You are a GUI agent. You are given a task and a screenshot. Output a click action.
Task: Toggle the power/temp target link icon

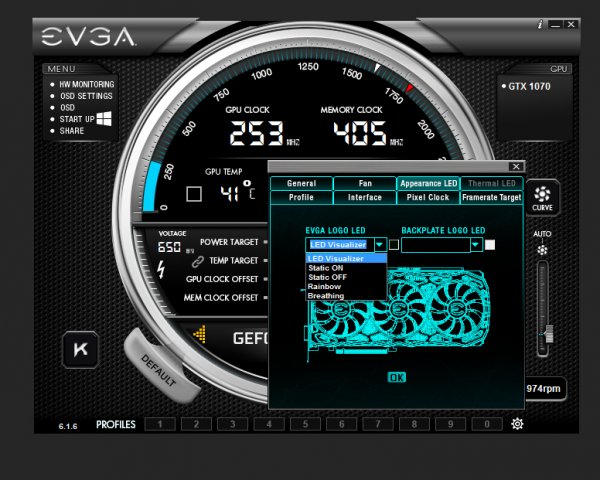197,262
